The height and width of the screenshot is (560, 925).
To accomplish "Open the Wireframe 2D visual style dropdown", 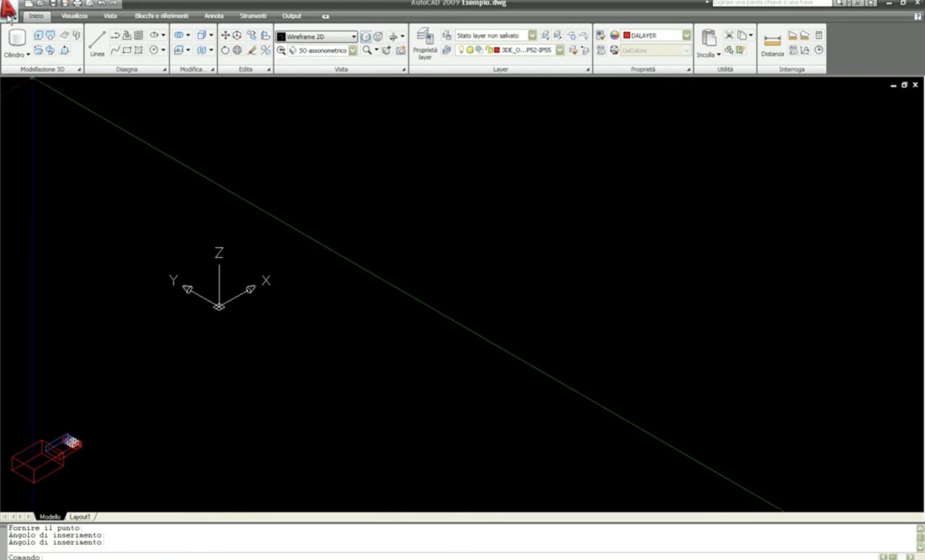I will tap(353, 36).
